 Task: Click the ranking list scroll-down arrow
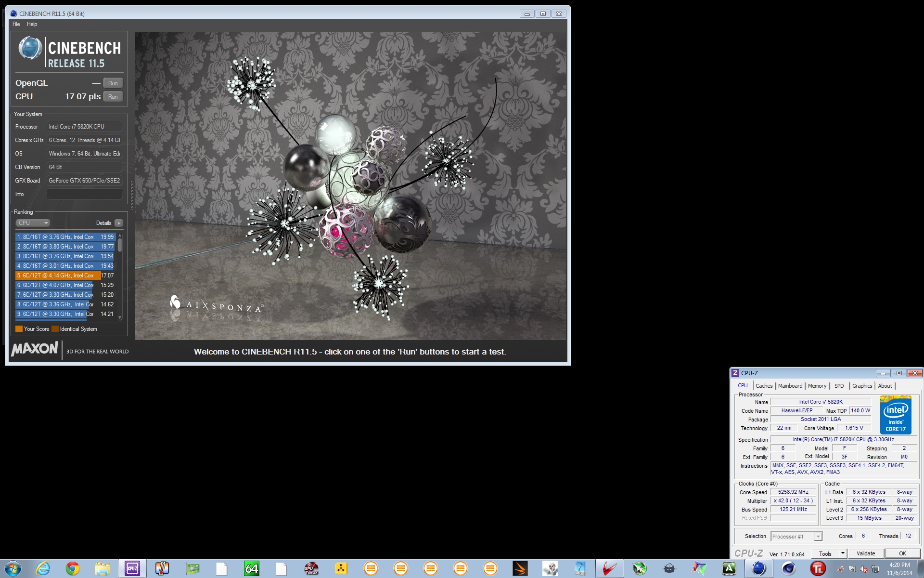(120, 318)
